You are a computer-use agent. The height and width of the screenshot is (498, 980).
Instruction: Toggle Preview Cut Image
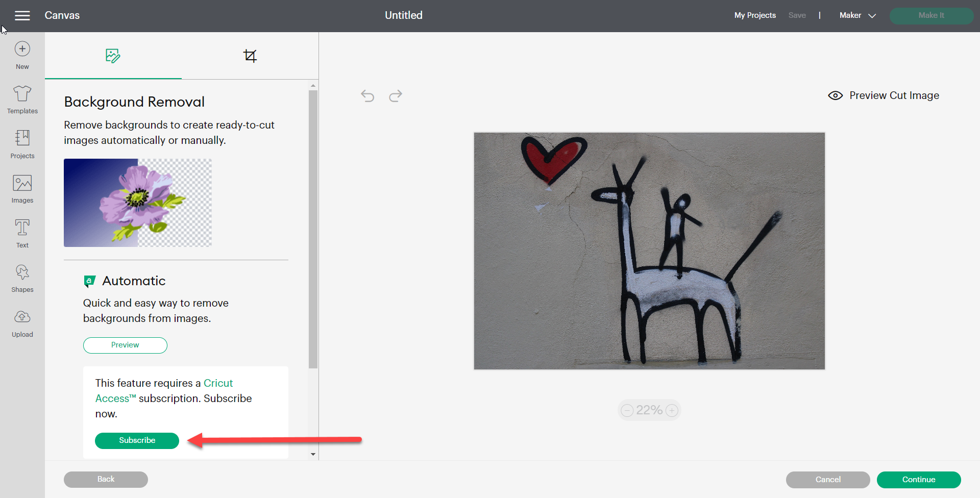click(x=883, y=95)
